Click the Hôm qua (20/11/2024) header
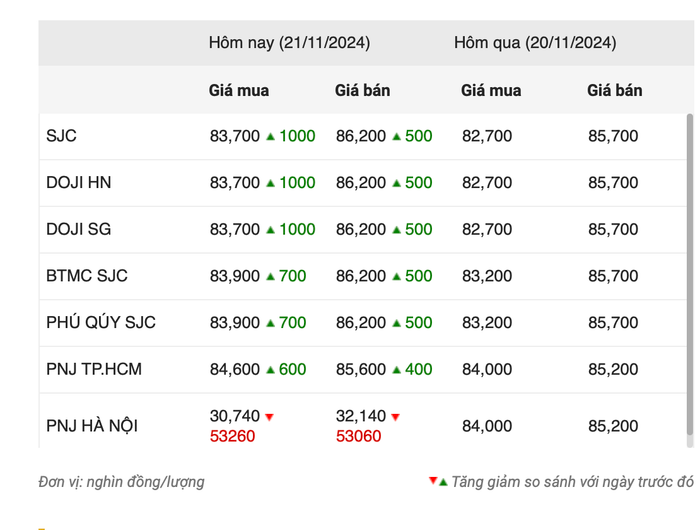Viewport: 700px width, 530px height. pyautogui.click(x=535, y=43)
